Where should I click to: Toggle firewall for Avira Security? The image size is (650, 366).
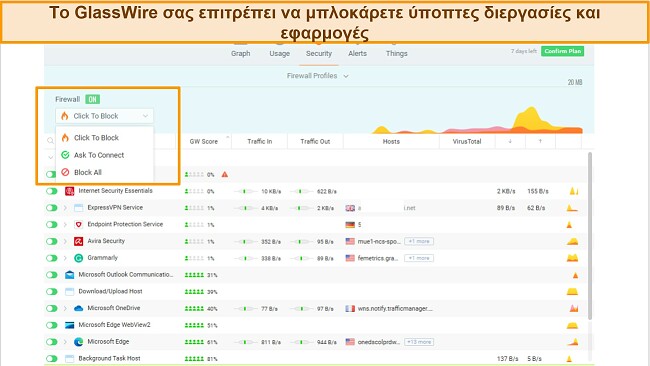[x=52, y=241]
